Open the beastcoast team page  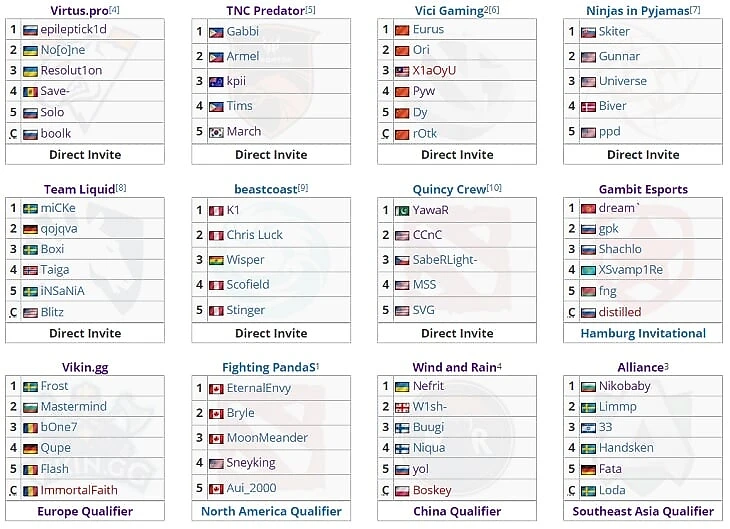[266, 190]
